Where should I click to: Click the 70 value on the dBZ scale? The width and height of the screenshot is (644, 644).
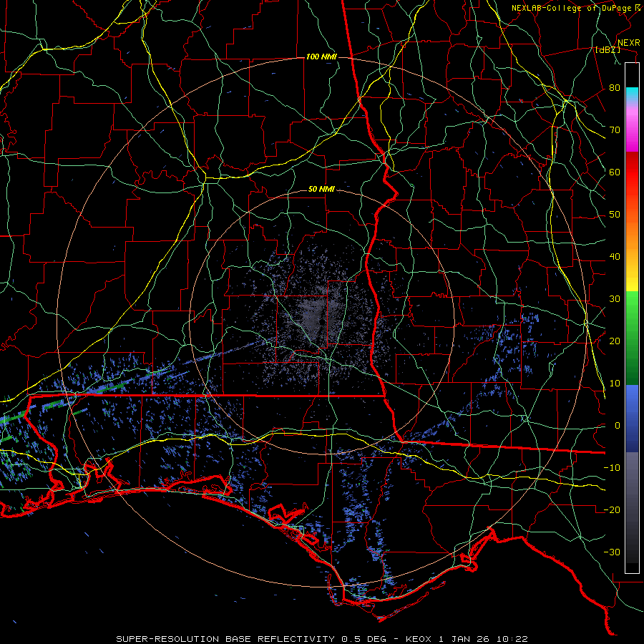[x=615, y=130]
